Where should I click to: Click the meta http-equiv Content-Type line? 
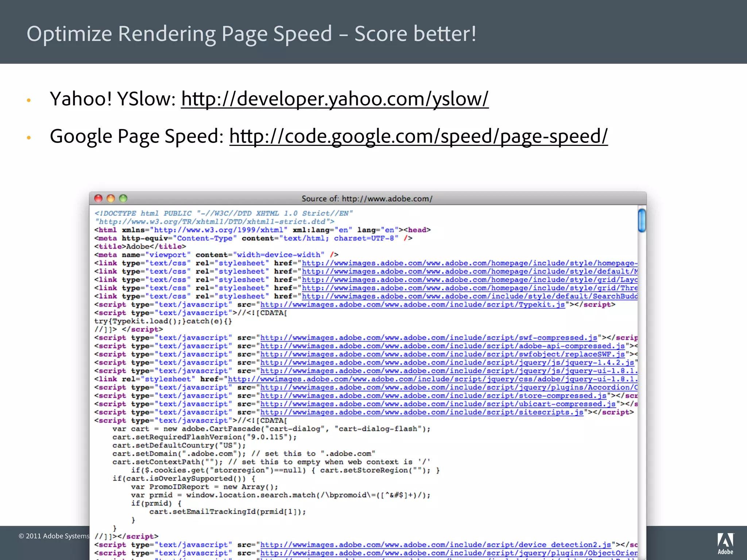pyautogui.click(x=253, y=238)
